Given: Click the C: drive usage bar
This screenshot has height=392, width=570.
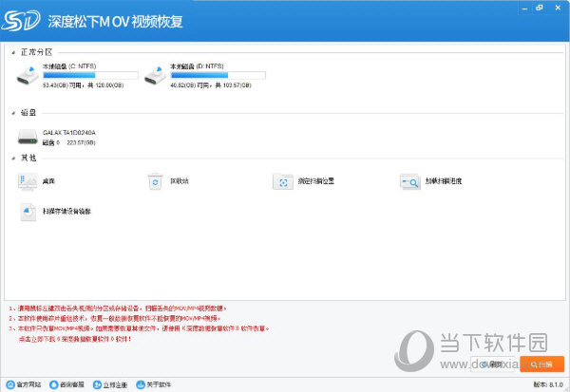Looking at the screenshot, I should (90, 75).
